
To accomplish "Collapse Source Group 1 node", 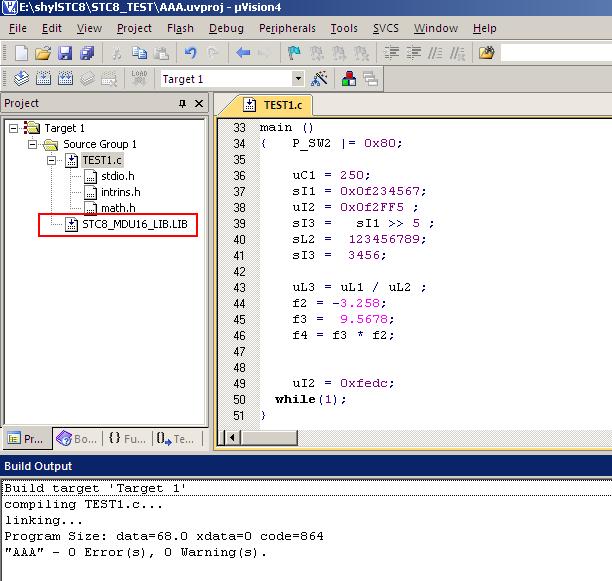I will (x=32, y=144).
